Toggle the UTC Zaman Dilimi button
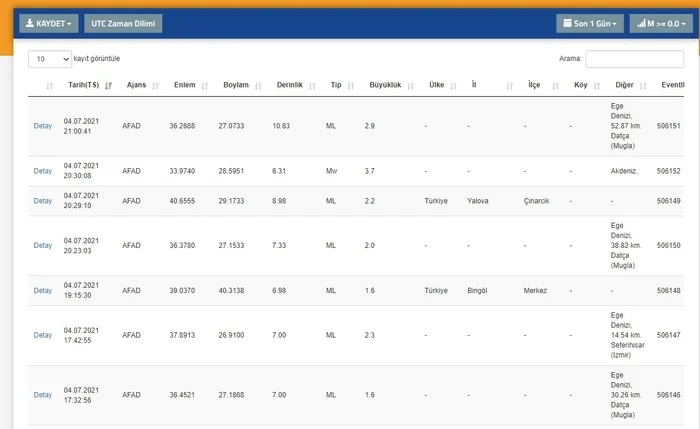This screenshot has width=700, height=429. [122, 23]
